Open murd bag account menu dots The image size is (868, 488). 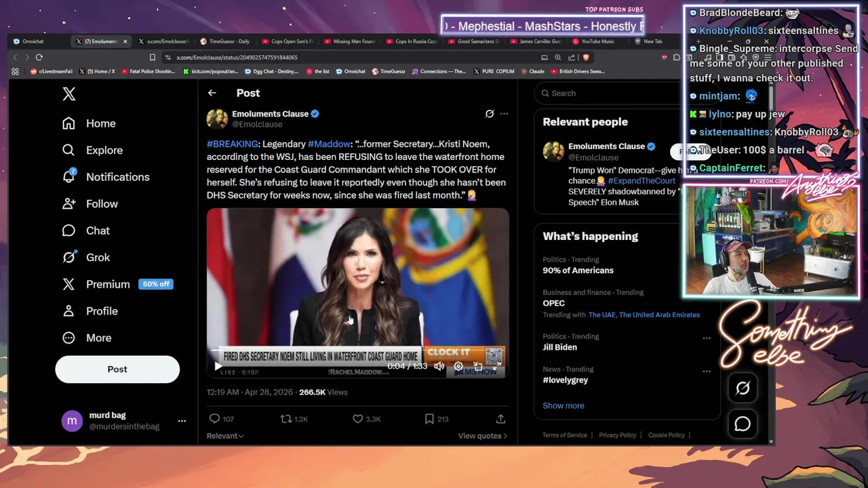182,421
